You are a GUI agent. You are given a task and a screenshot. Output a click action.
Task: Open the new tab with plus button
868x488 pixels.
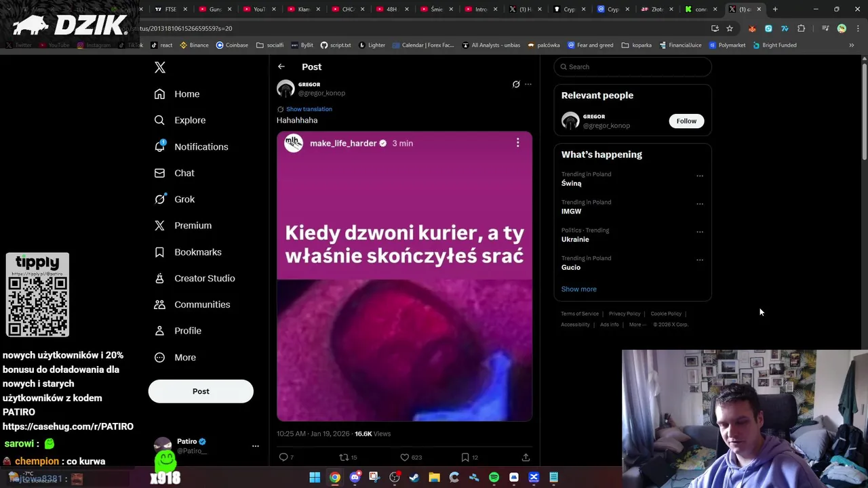tap(775, 9)
